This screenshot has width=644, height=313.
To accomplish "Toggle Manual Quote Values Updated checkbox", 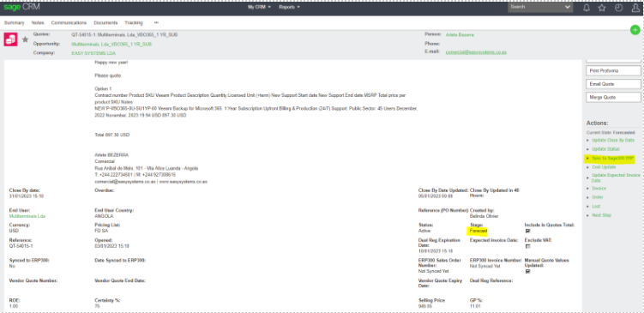I will (527, 272).
